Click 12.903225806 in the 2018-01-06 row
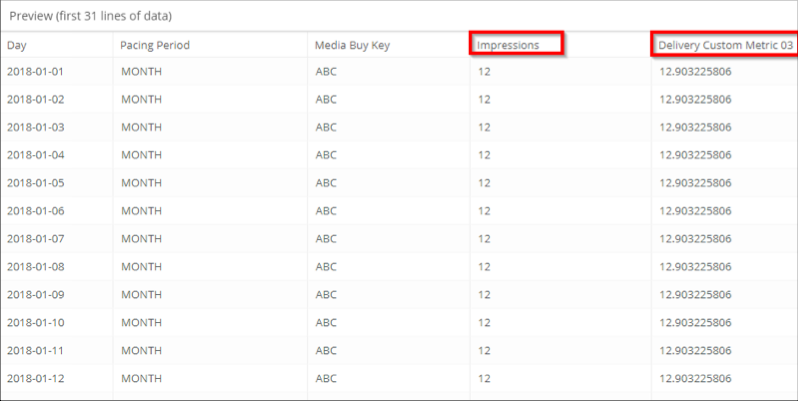 pos(696,211)
